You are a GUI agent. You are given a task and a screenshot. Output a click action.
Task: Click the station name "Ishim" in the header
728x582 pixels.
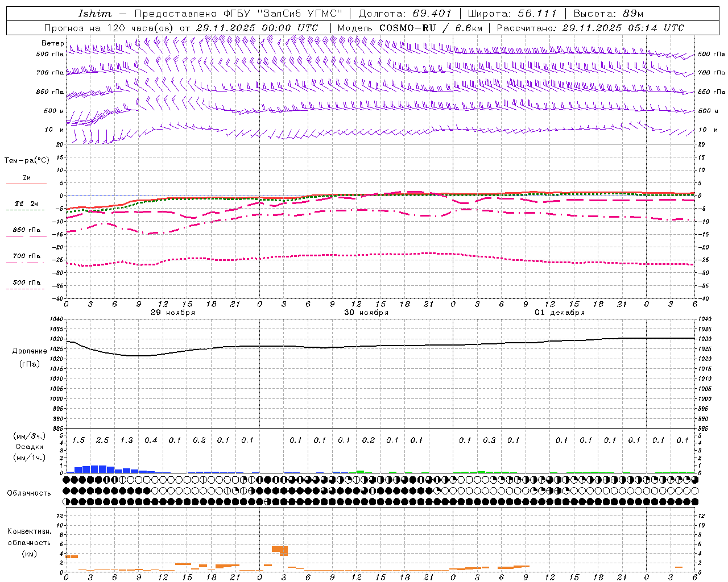point(95,14)
